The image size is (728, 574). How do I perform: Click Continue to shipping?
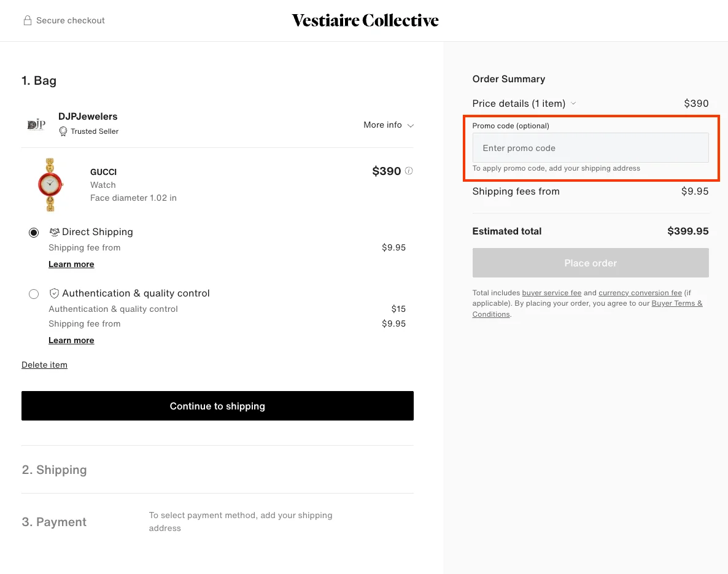217,406
